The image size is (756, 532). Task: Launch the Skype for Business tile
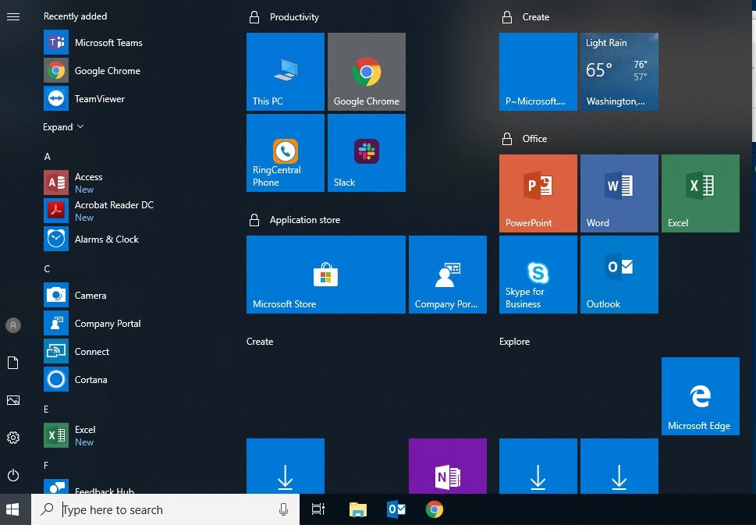(x=538, y=275)
